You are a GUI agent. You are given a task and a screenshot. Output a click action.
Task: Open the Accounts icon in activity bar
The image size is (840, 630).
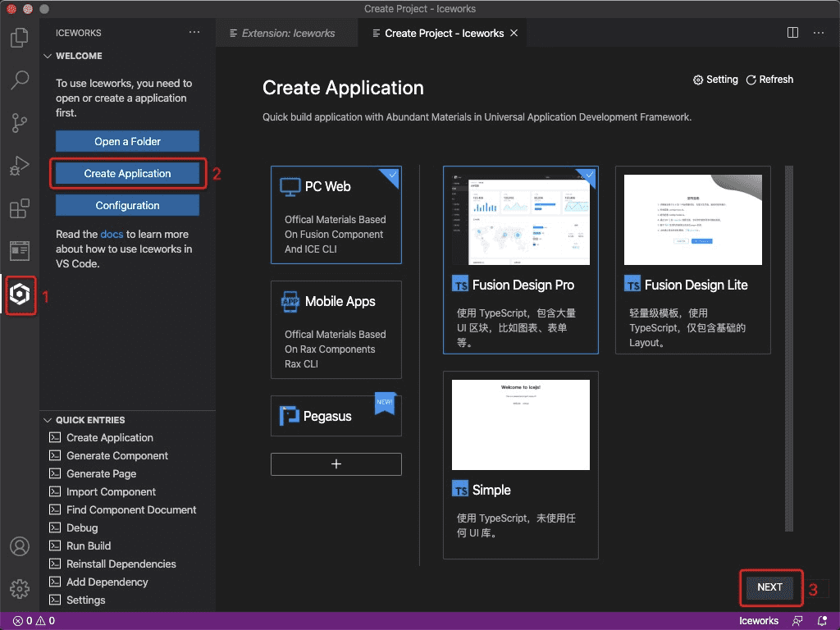point(20,546)
